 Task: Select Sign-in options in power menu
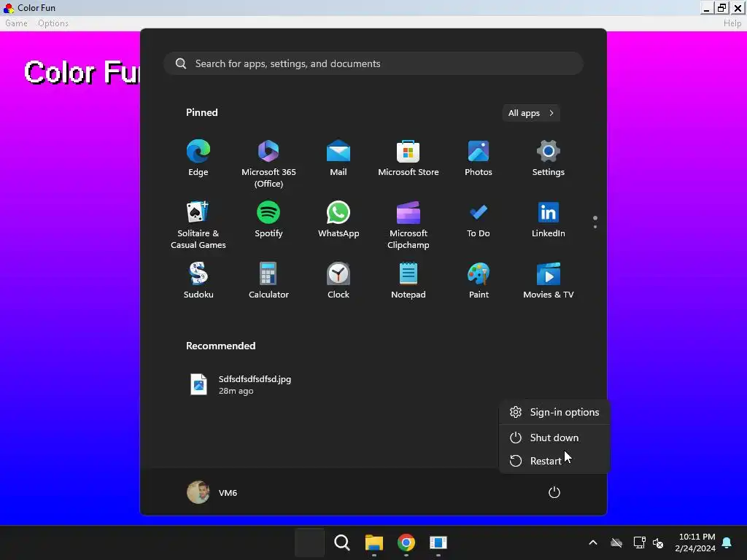click(554, 413)
